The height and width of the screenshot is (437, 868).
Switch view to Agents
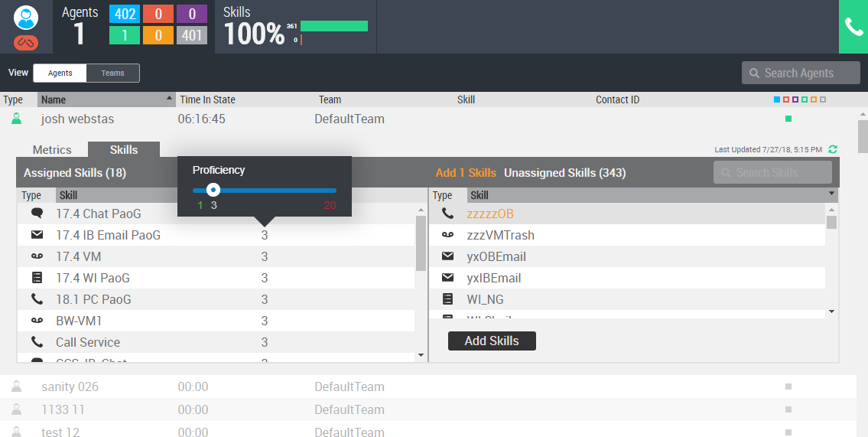tap(60, 73)
